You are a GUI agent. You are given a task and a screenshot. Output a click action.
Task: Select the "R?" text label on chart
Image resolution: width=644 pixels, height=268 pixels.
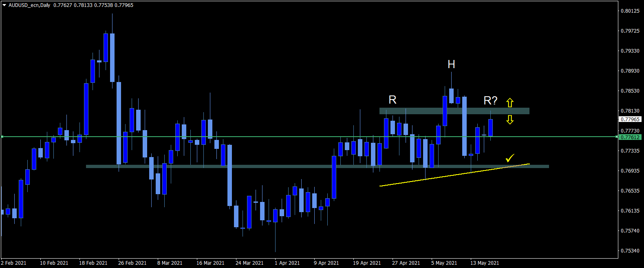[490, 101]
